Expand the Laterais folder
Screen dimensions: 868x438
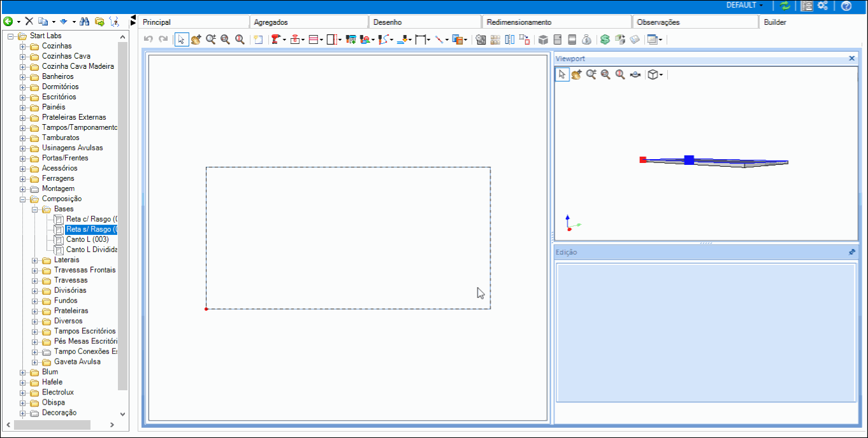click(x=35, y=260)
